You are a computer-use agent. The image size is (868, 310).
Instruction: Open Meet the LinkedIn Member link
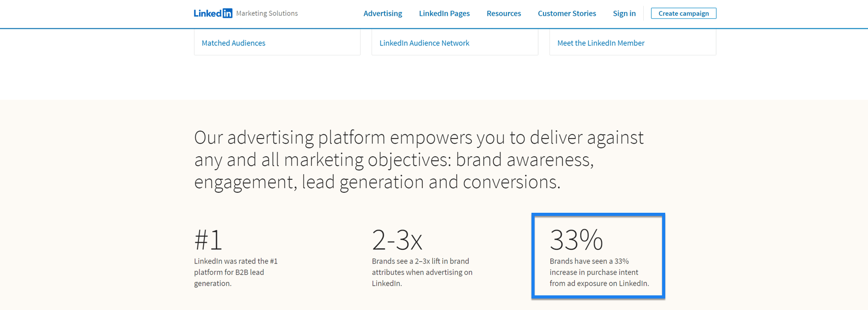point(600,43)
